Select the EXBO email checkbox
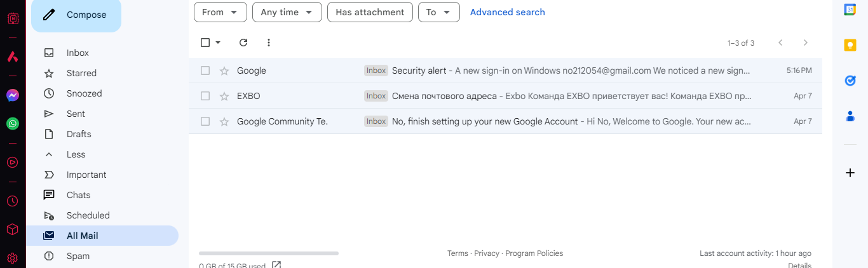868x268 pixels. click(x=205, y=96)
